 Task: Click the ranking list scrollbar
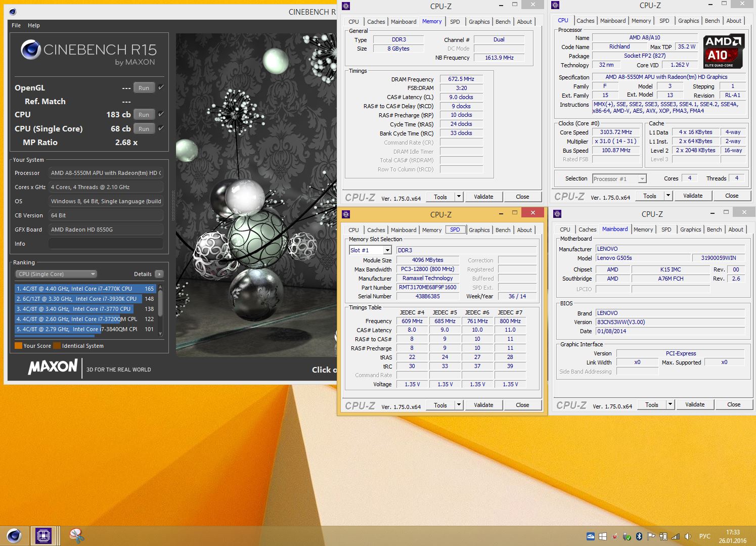(x=160, y=310)
